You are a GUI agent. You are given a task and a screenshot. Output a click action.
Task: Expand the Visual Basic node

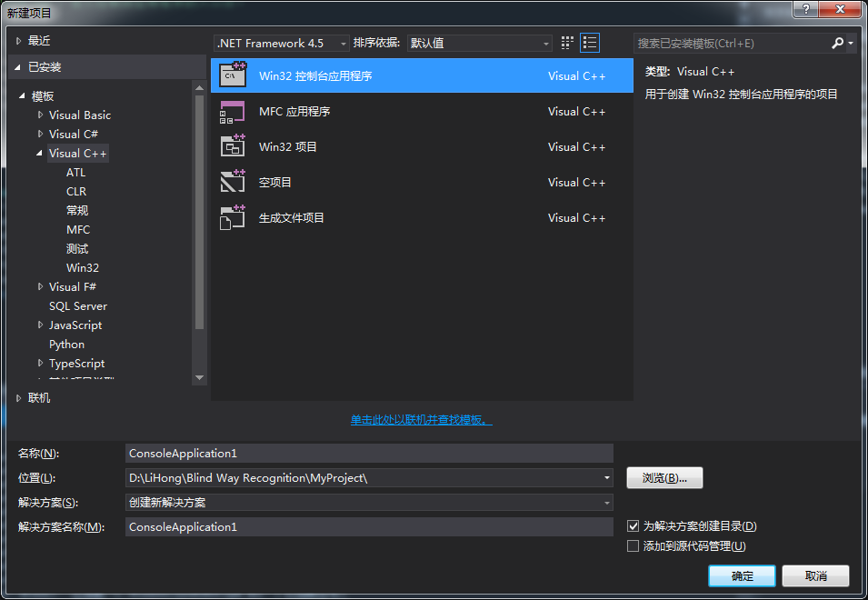coord(40,115)
